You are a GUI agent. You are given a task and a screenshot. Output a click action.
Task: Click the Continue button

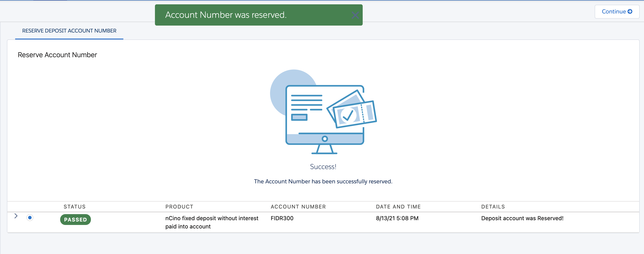617,11
